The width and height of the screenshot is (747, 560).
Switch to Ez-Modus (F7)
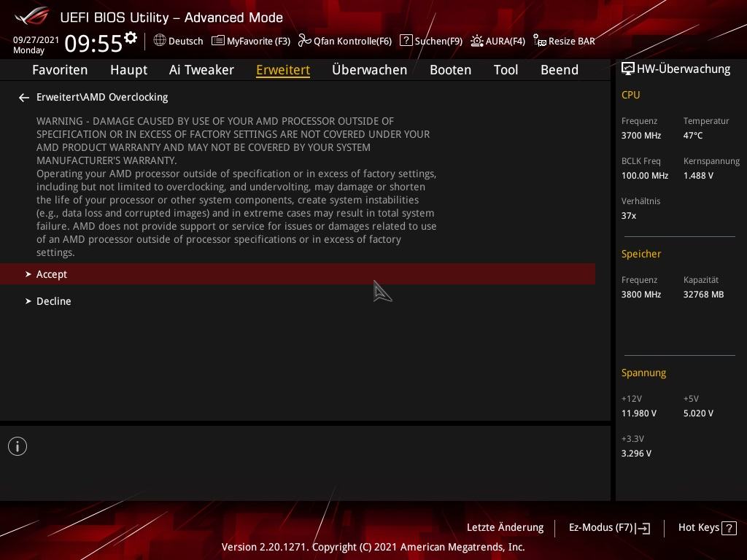coord(600,528)
